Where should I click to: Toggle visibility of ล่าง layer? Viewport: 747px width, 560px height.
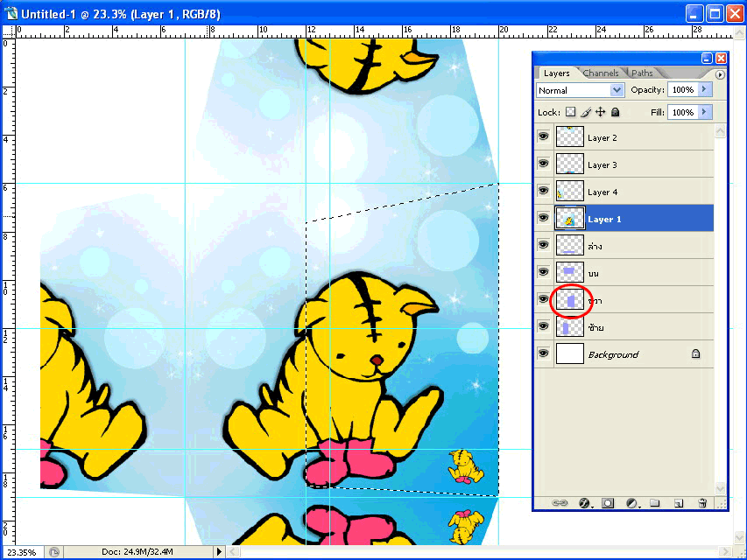(x=543, y=245)
